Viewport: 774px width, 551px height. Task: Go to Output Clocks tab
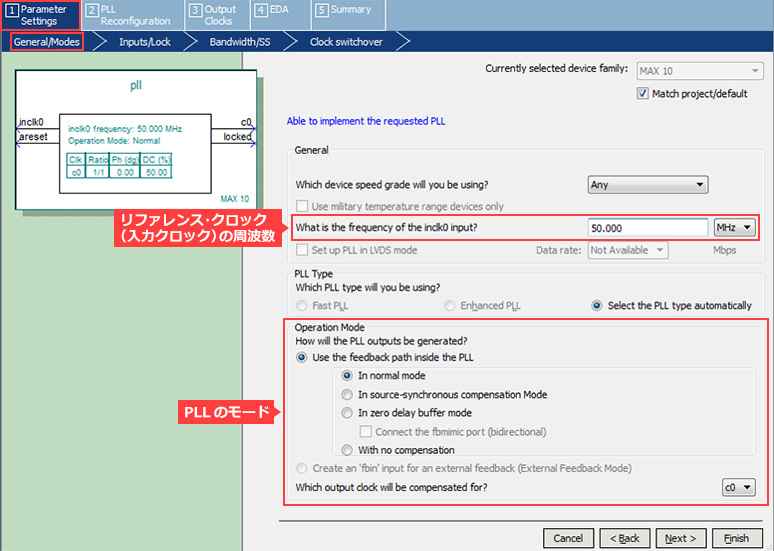tap(212, 15)
